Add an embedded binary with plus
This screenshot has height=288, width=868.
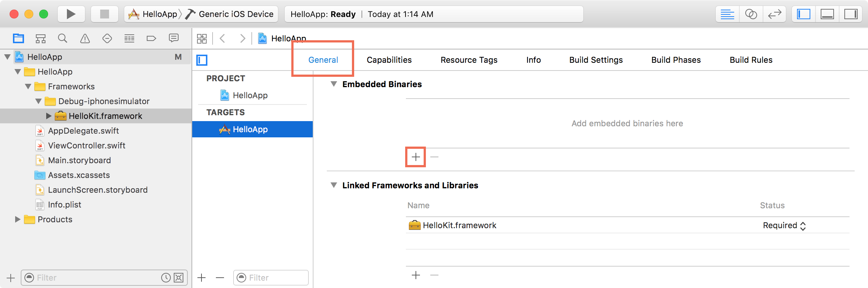[416, 157]
